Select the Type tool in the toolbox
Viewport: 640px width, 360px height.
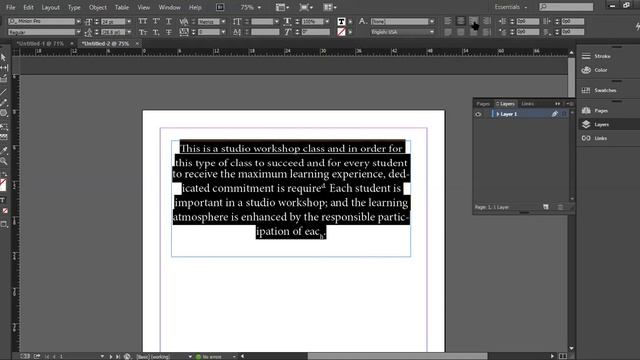pos(4,200)
